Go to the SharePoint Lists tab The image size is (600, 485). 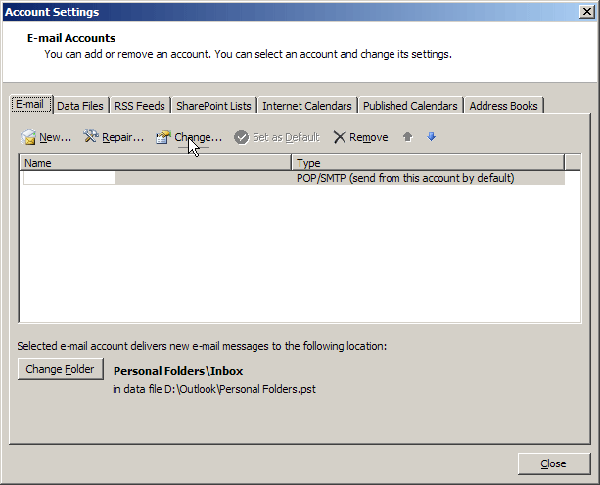pos(214,106)
